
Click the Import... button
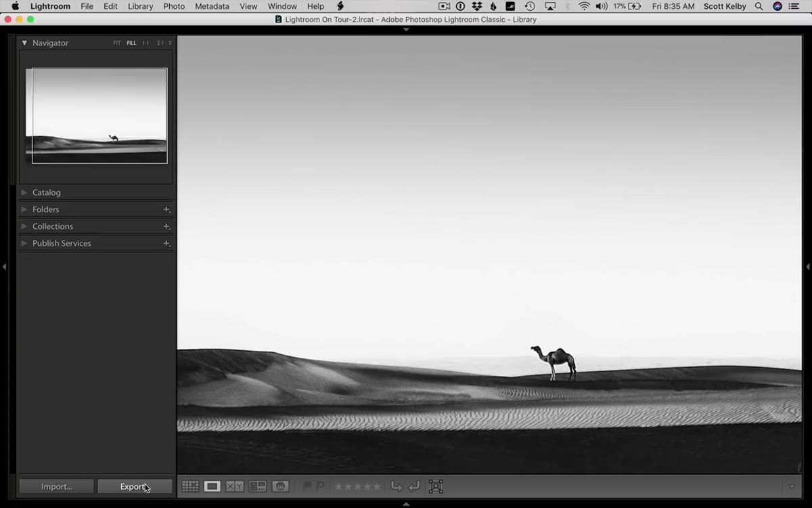click(x=56, y=486)
